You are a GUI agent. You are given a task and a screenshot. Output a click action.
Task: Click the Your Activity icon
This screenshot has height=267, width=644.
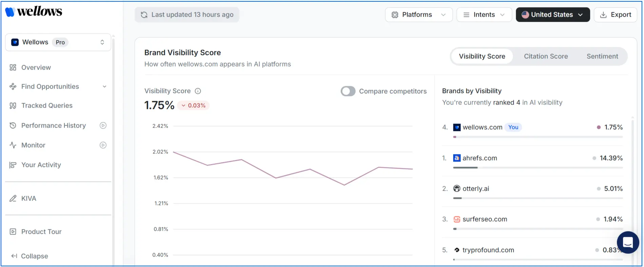(13, 165)
